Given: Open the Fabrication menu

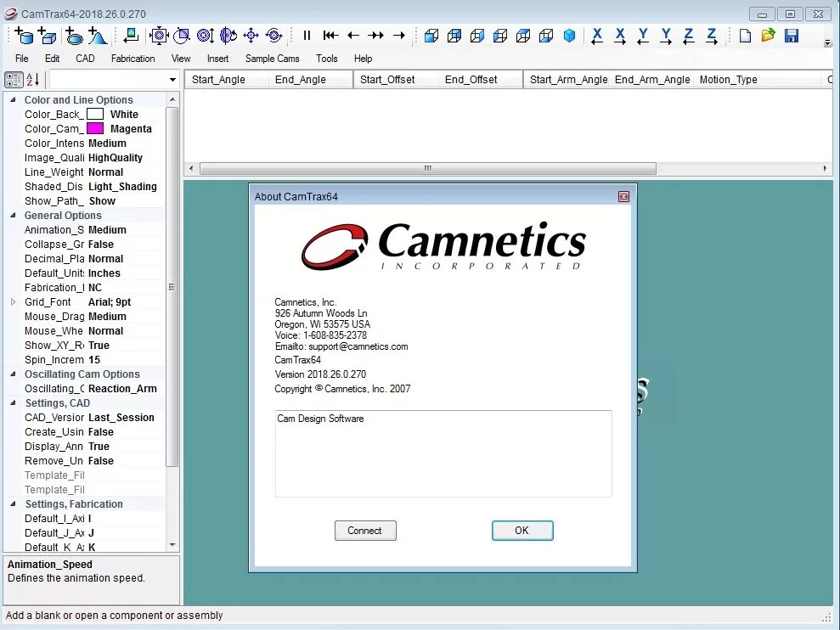Looking at the screenshot, I should 132,59.
